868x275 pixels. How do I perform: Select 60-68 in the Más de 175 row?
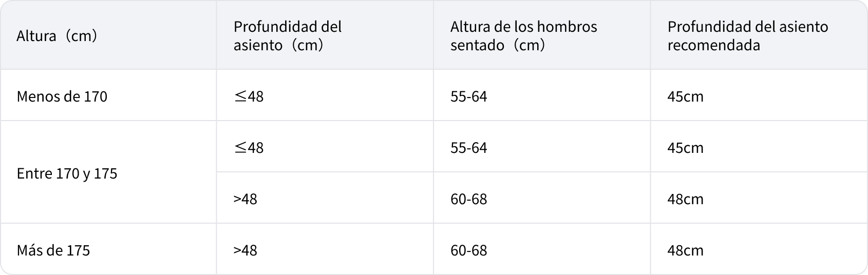point(468,250)
